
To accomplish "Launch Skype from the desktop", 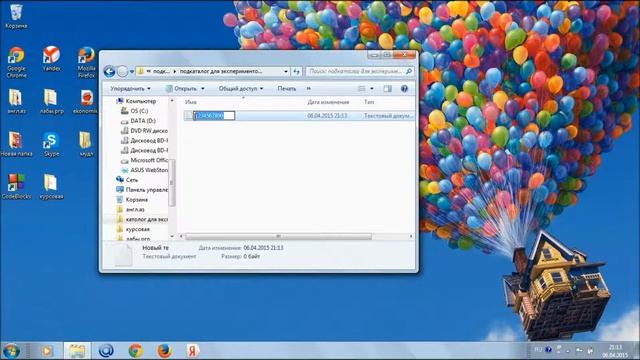I will click(x=51, y=144).
